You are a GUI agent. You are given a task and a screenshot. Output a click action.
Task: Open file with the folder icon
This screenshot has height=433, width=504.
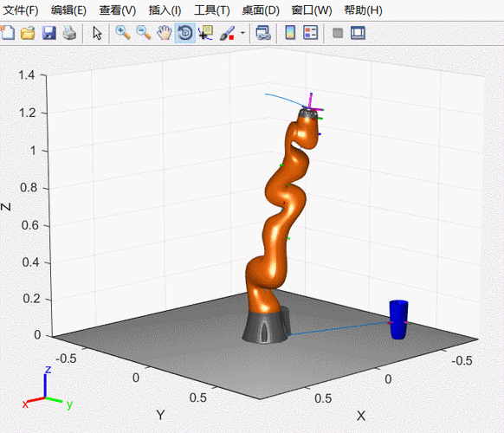28,33
